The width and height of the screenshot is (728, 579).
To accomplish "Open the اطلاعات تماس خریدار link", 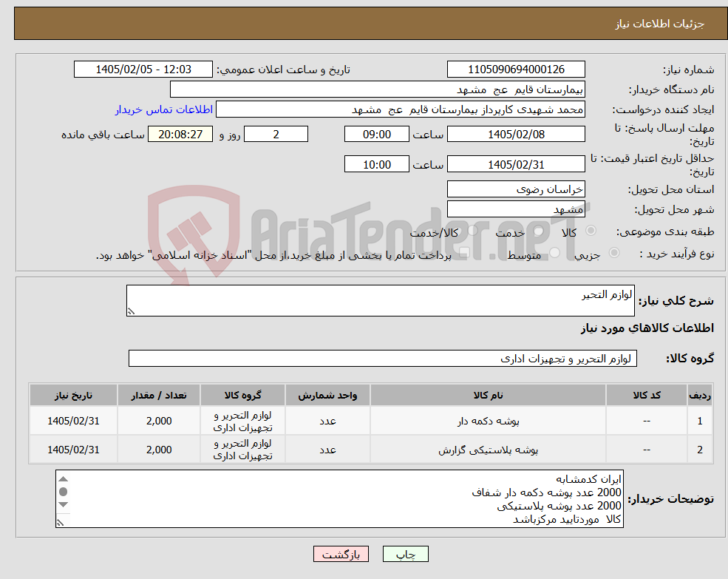I will pos(164,109).
